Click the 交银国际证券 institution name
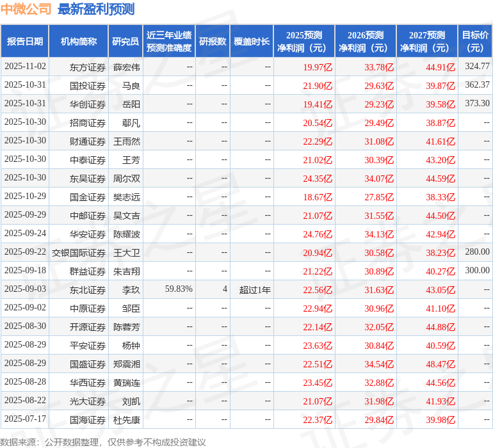This screenshot has width=493, height=448. tap(79, 252)
